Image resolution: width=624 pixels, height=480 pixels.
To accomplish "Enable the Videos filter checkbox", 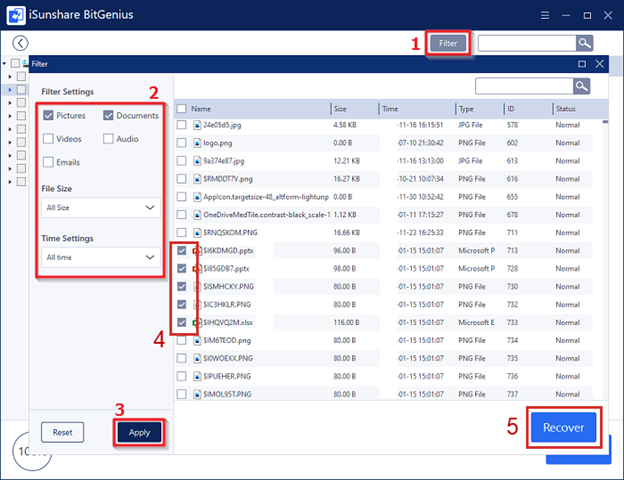I will [x=48, y=139].
